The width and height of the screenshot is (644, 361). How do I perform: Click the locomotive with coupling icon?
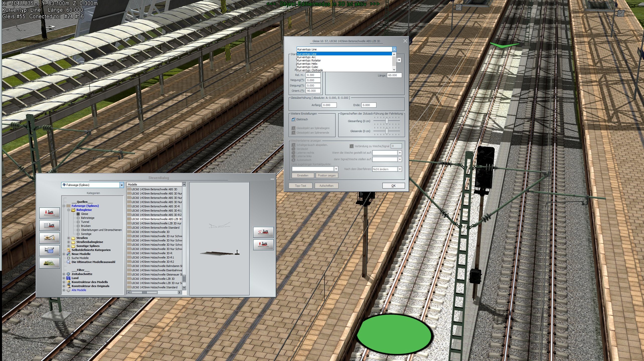point(49,225)
